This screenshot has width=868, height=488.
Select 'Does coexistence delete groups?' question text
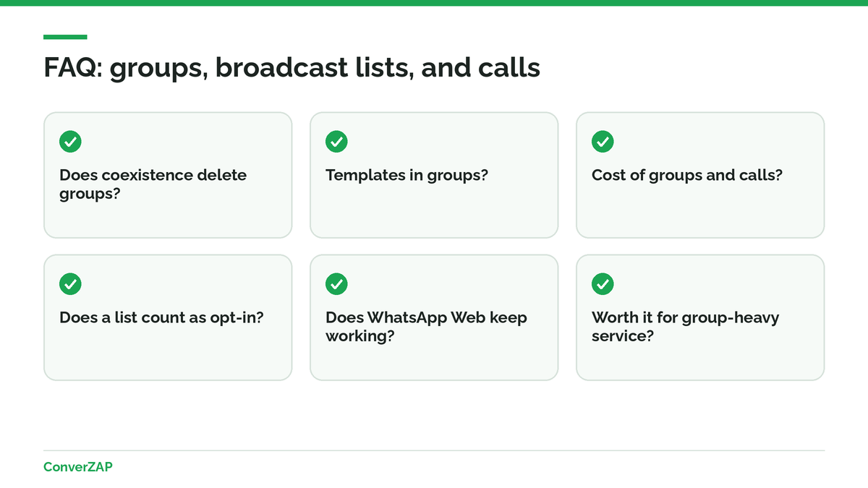153,184
